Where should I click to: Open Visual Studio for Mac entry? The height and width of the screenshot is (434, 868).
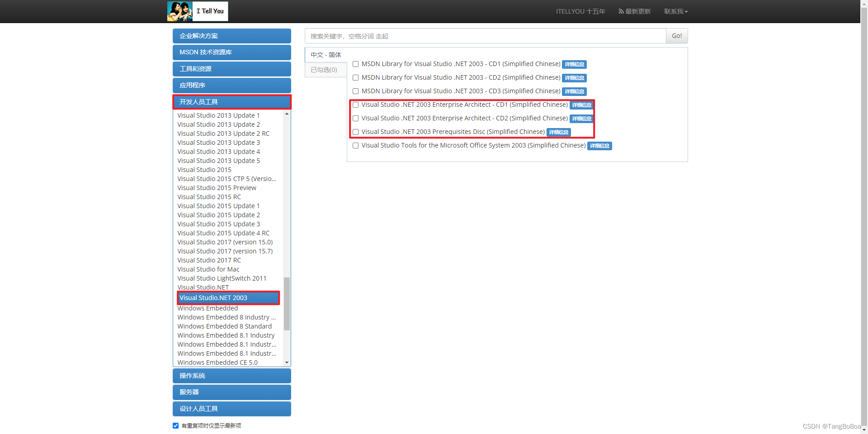click(x=208, y=269)
